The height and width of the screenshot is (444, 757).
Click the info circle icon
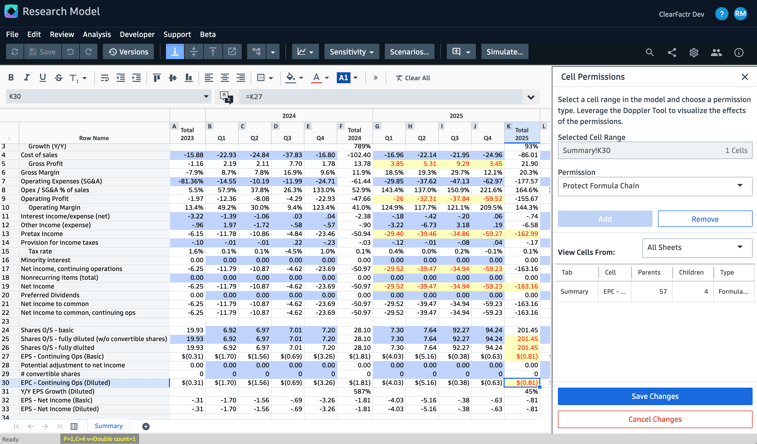click(739, 52)
